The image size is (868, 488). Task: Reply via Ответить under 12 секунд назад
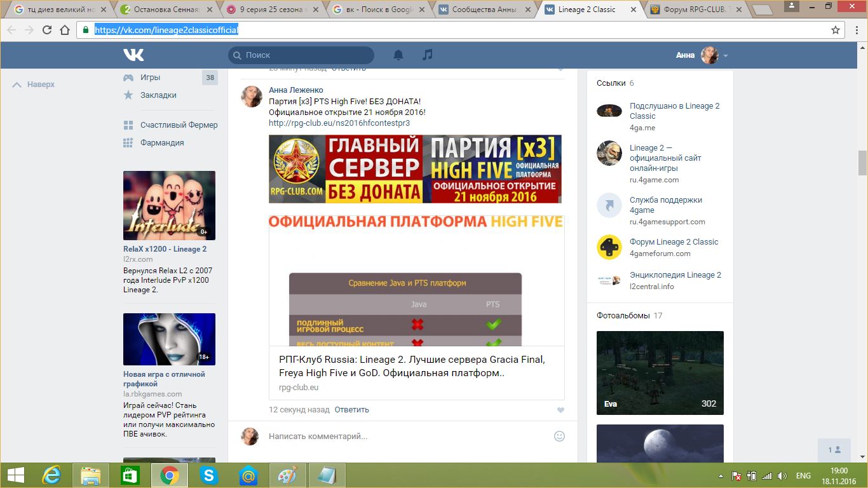point(352,410)
